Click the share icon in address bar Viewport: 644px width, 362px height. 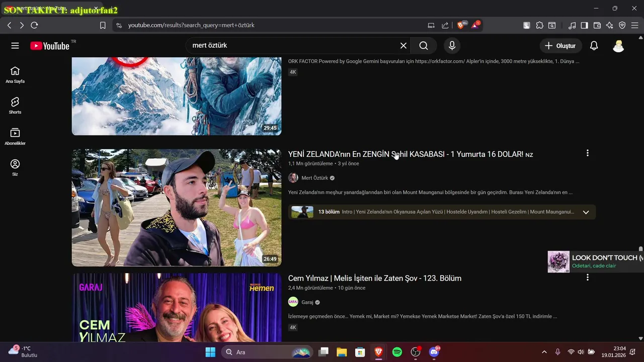(445, 25)
